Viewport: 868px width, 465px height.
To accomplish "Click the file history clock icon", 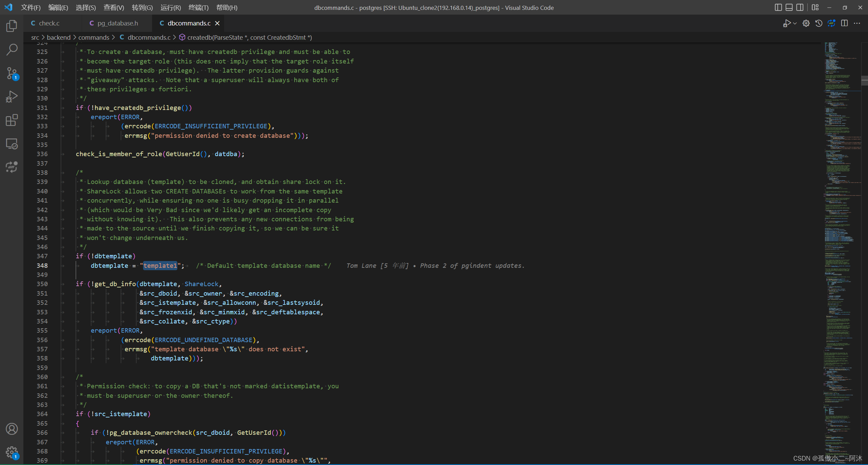I will click(x=819, y=23).
